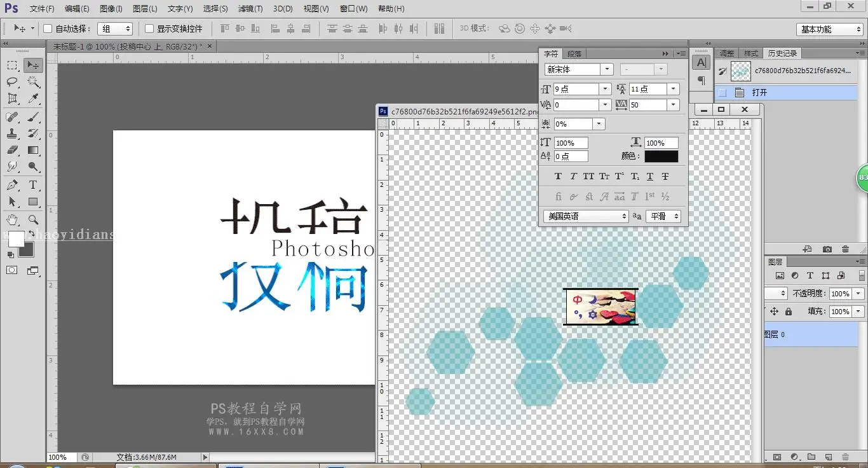Toggle history brush source for 打开 state

click(x=722, y=93)
